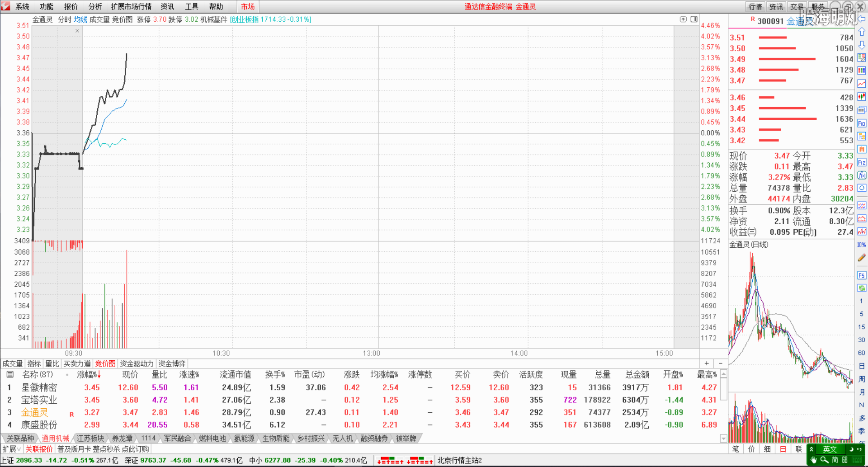
Task: Open the 功能 menu
Action: [47, 6]
